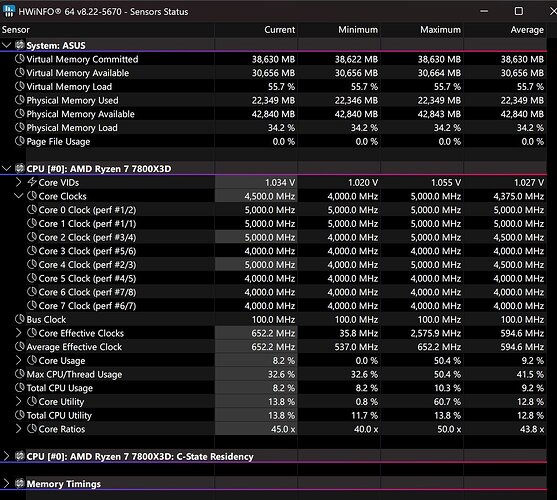
Task: Click the Core Utility maximum value 60.7 %
Action: pyautogui.click(x=448, y=402)
